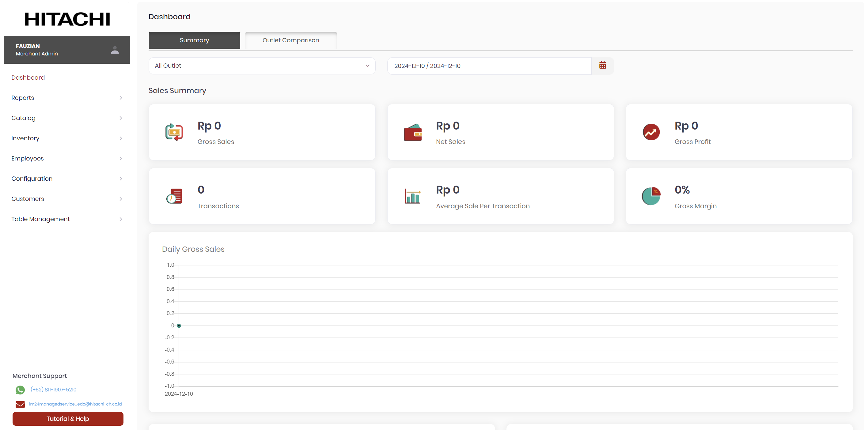The width and height of the screenshot is (868, 430).
Task: Click the Net Sales wallet icon
Action: click(x=412, y=132)
